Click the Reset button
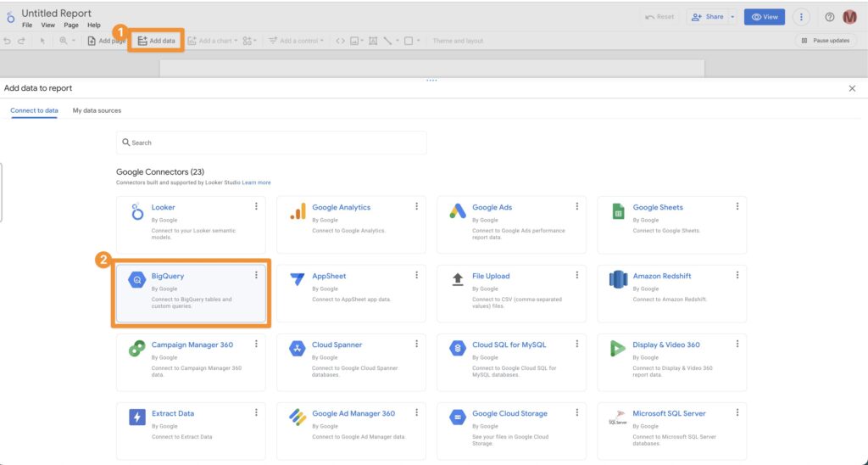 point(659,17)
